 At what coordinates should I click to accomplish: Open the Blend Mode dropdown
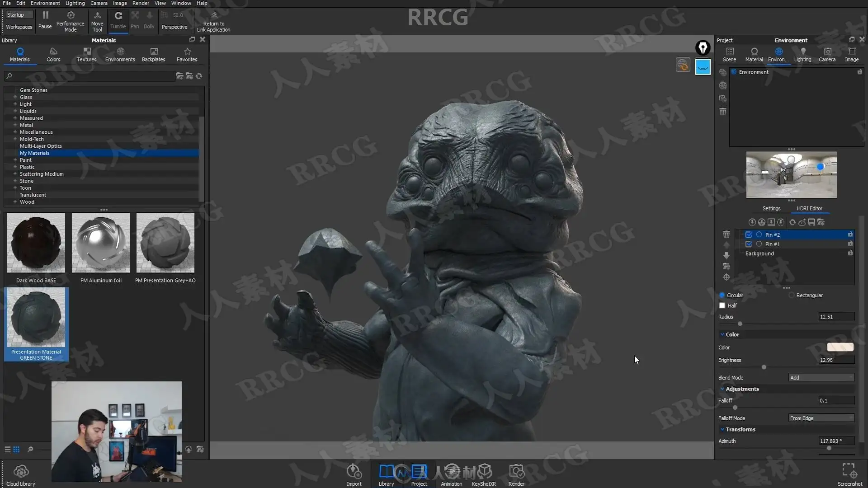(x=821, y=378)
